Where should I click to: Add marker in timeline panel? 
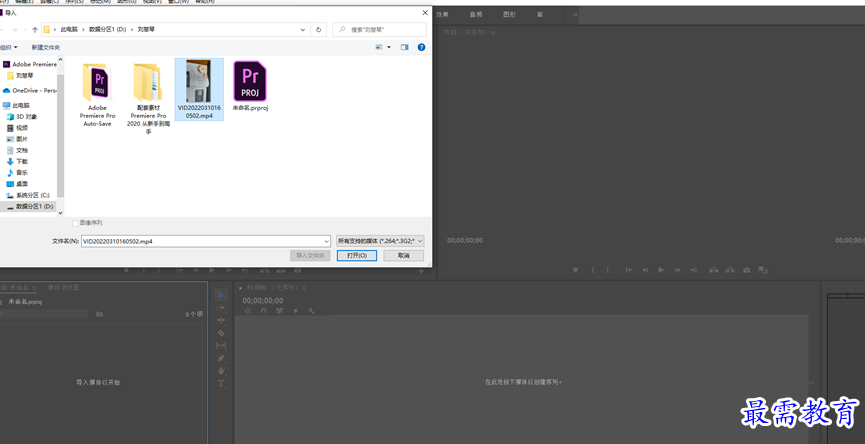point(295,311)
